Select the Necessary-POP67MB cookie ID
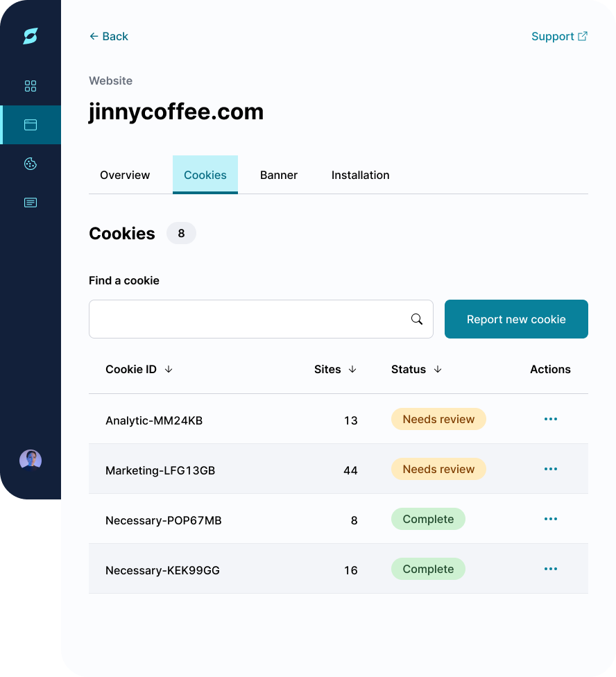This screenshot has width=616, height=677. click(x=164, y=520)
